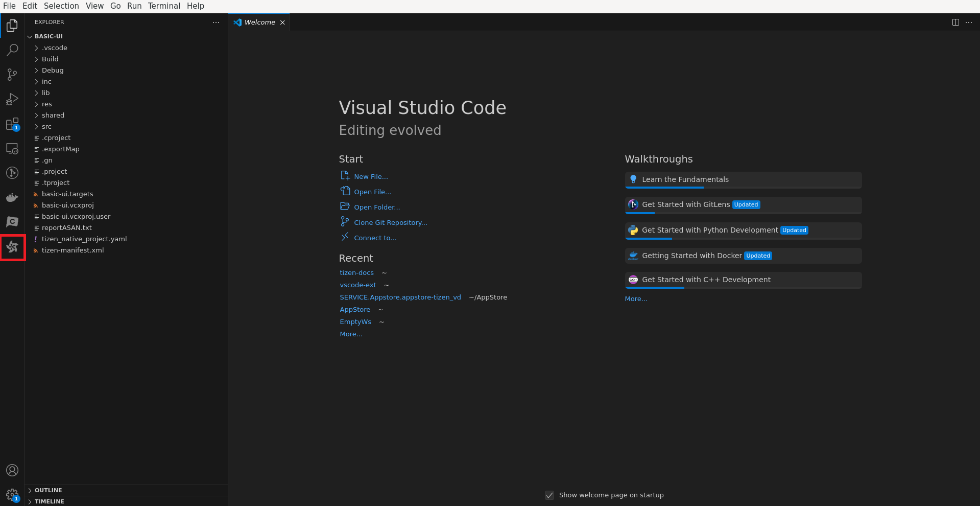Uncheck Show welcome page on startup
980x506 pixels.
[549, 495]
